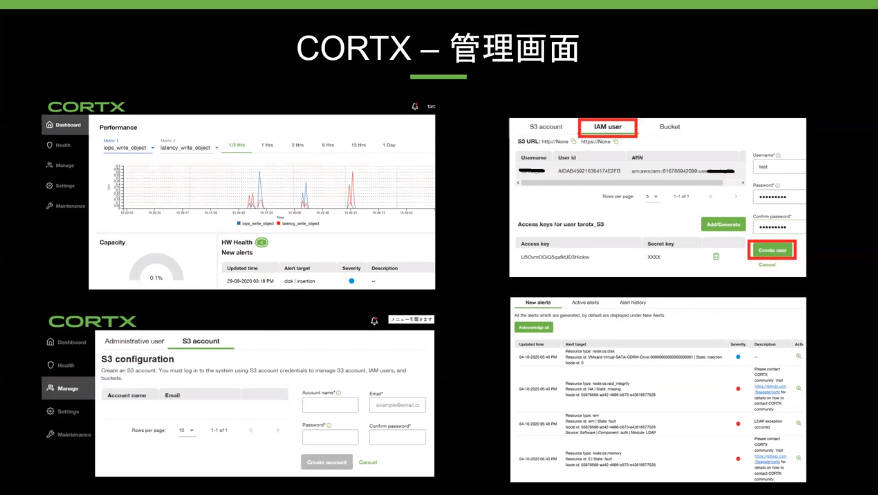The height and width of the screenshot is (495, 878).
Task: Toggle latency_write_object legend entry in chart
Action: (x=298, y=223)
